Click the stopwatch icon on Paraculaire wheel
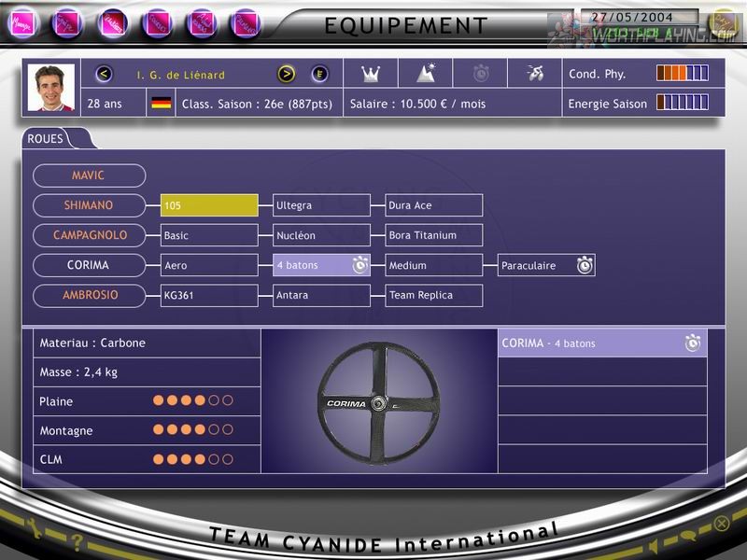 click(585, 265)
